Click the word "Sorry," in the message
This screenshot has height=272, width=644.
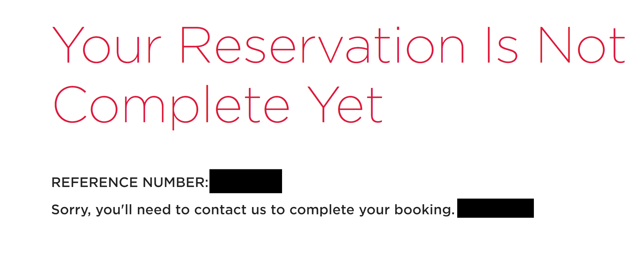71,210
